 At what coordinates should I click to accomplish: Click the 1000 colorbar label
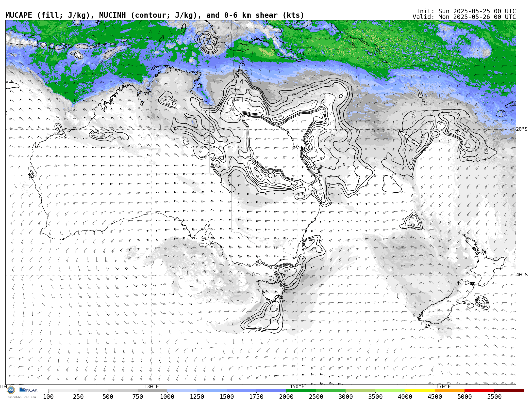tap(167, 397)
